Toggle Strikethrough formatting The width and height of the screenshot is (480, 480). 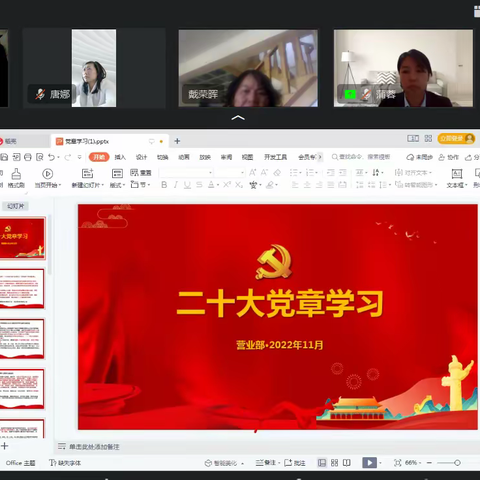(x=199, y=185)
